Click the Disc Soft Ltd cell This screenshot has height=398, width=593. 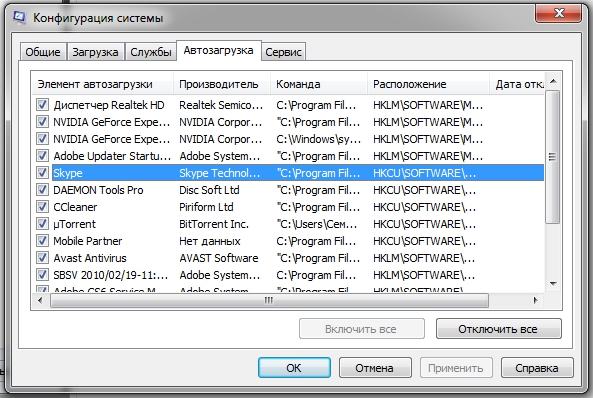[x=209, y=190]
